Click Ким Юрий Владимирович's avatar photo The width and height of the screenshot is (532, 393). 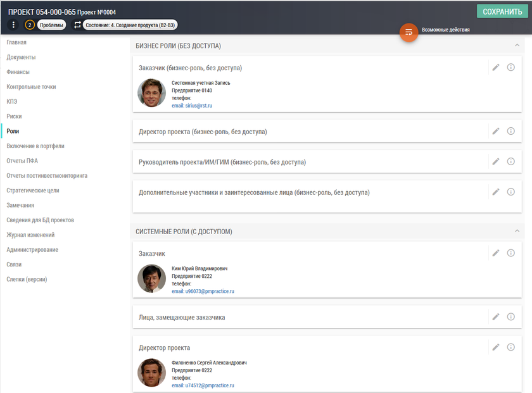pos(151,278)
